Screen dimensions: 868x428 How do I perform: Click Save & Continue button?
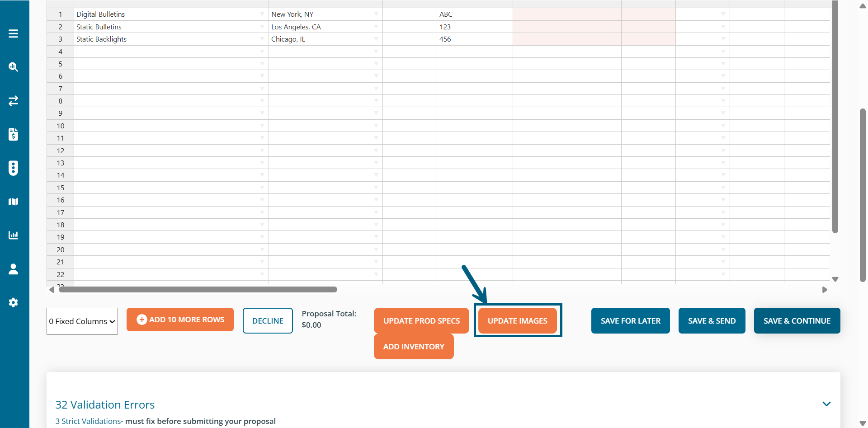[x=797, y=321]
